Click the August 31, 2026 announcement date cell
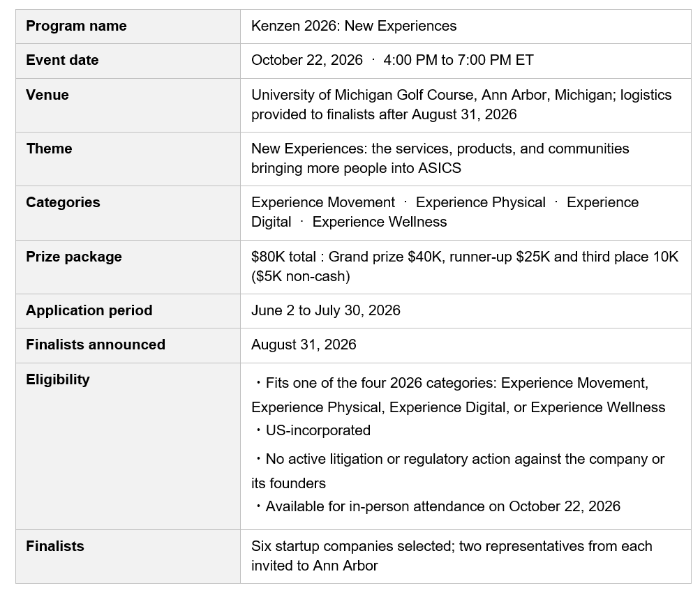Image resolution: width=700 pixels, height=597 pixels. pos(466,345)
